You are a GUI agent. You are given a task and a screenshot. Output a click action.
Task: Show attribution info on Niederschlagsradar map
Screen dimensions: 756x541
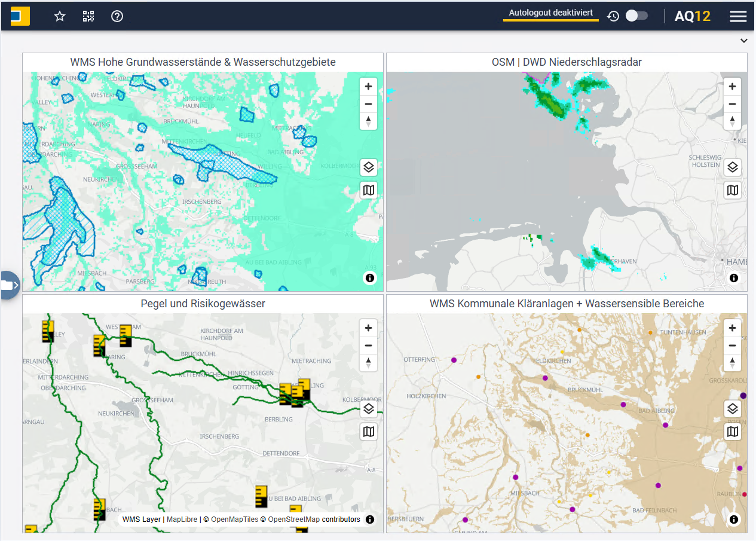(x=734, y=278)
